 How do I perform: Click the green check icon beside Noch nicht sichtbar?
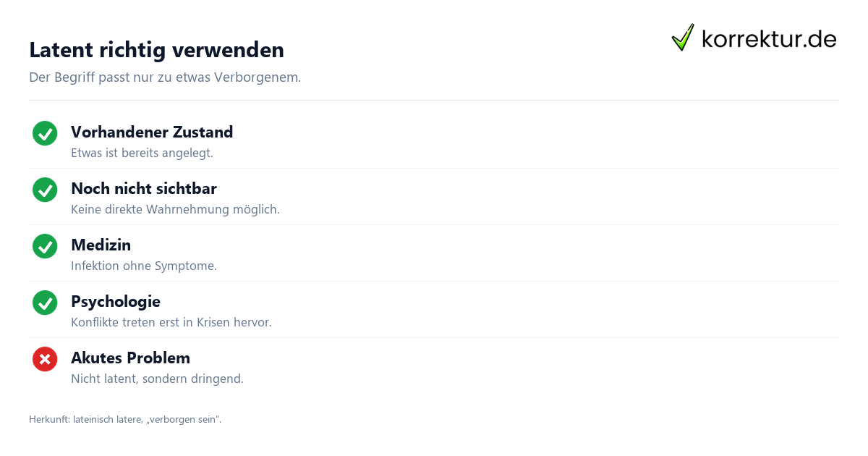pos(45,190)
